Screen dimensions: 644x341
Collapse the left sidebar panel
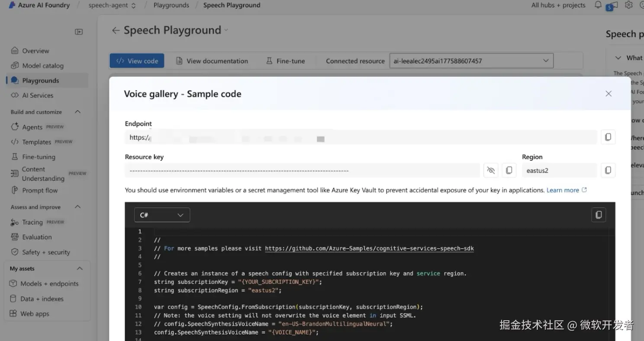79,32
